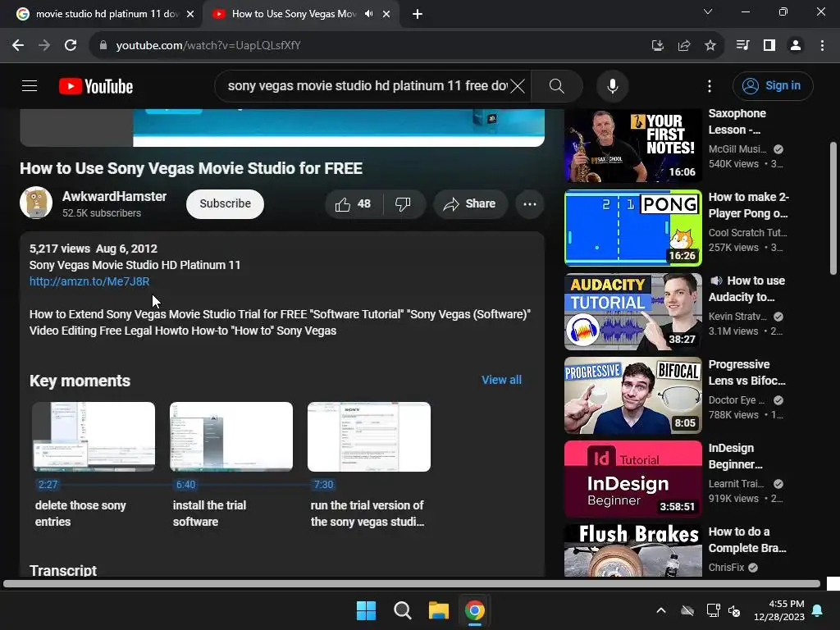Click the Sign in button
This screenshot has width=840, height=630.
[773, 85]
